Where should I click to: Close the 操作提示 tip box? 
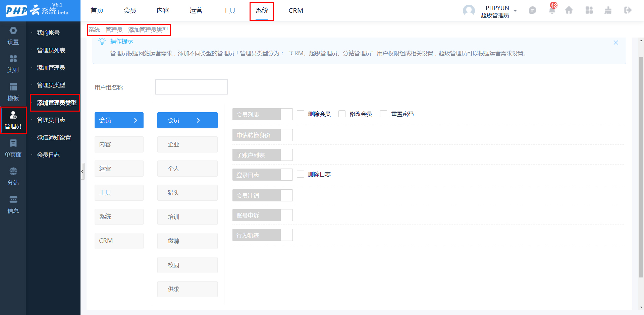pos(616,43)
